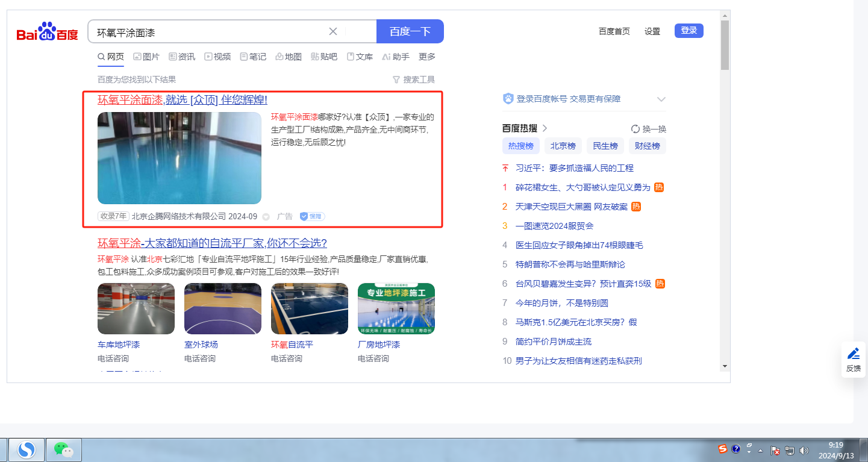The image size is (868, 462).
Task: Open WeChat from the taskbar
Action: (64, 450)
